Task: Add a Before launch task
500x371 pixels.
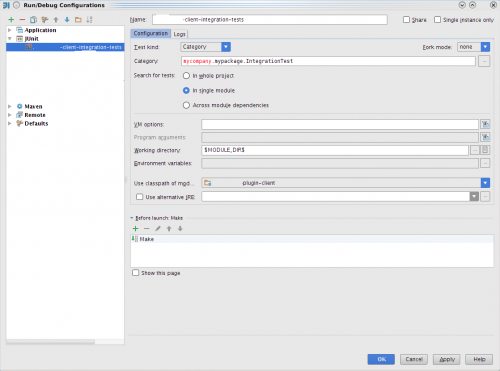Action: [135, 228]
